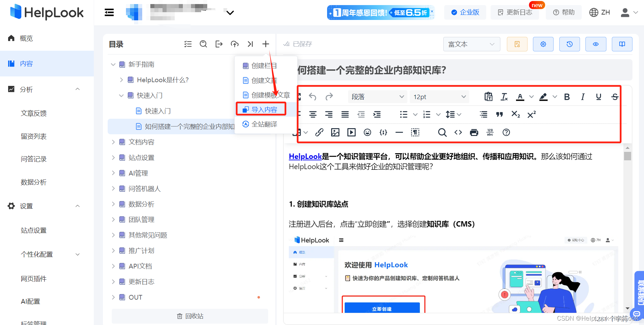This screenshot has width=644, height=325.
Task: Open the 更新日志 button in header
Action: click(x=515, y=12)
